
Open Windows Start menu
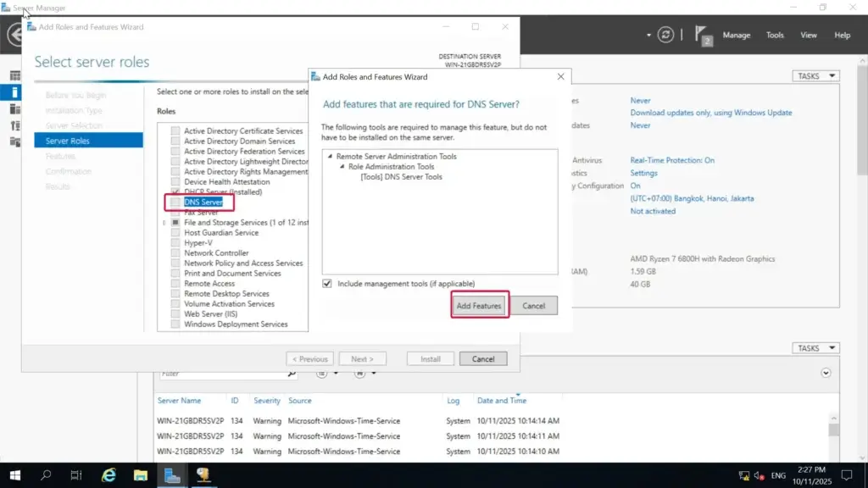14,475
